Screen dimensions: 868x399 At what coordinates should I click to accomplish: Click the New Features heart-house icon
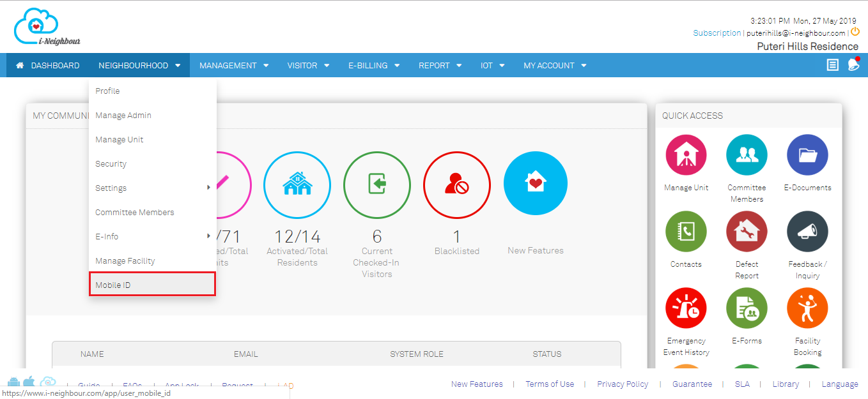tap(536, 183)
